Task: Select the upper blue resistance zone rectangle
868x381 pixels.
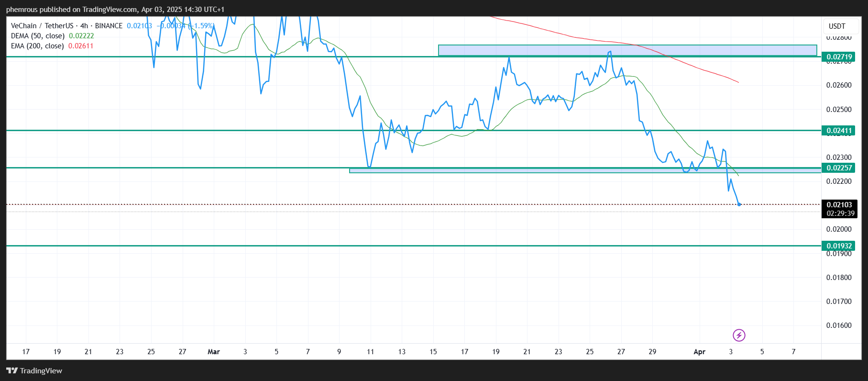Action: click(x=627, y=50)
